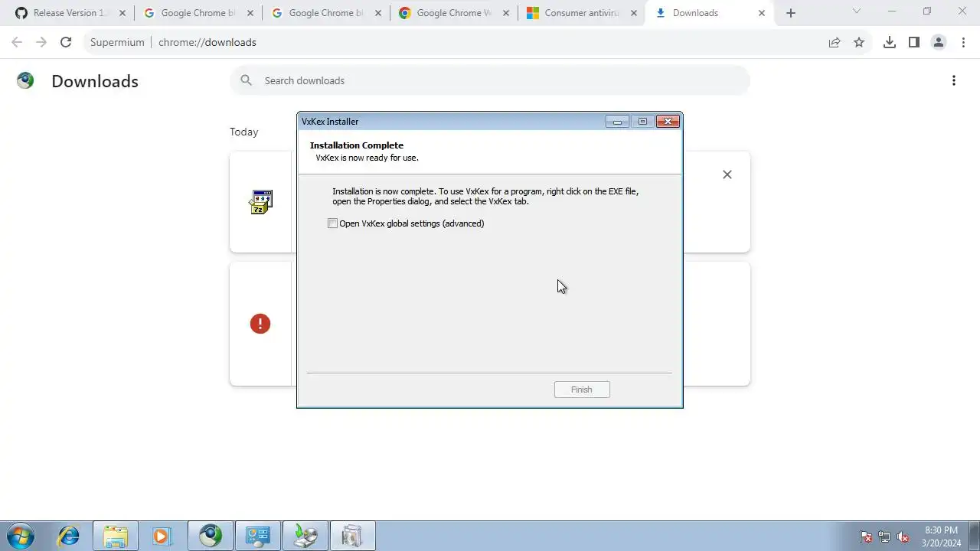This screenshot has height=551, width=980.
Task: Click the installer package taskbar icon
Action: click(x=305, y=536)
